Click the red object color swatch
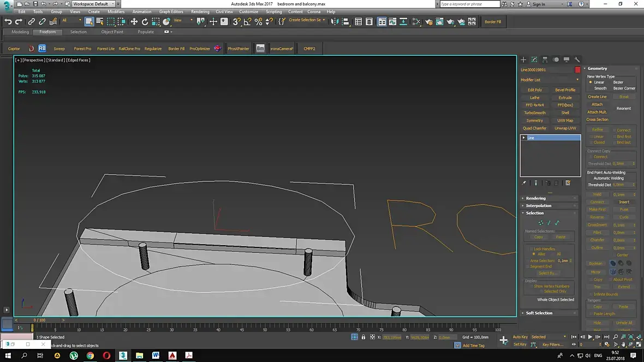This screenshot has height=362, width=644. pyautogui.click(x=577, y=70)
